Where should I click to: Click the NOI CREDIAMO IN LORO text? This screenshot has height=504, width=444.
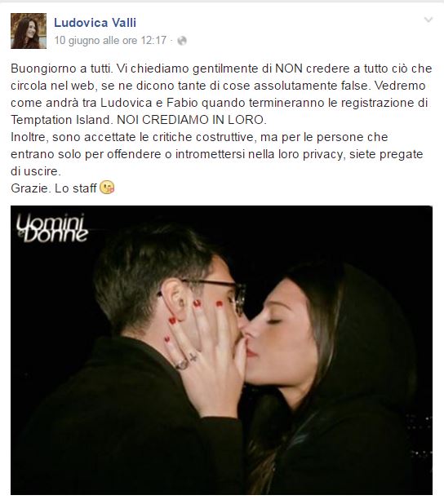coord(192,120)
